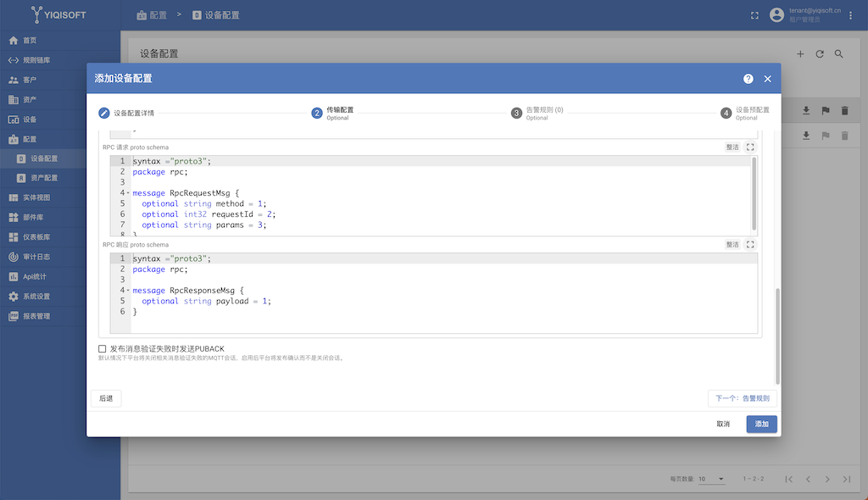This screenshot has width=868, height=500.
Task: Open the user menu via three-dots icon
Action: [850, 15]
